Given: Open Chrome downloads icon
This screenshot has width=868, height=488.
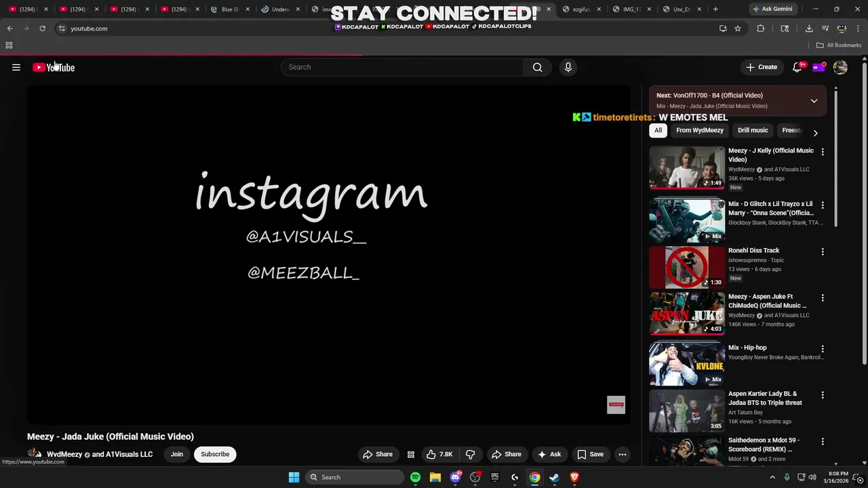Looking at the screenshot, I should 809,28.
